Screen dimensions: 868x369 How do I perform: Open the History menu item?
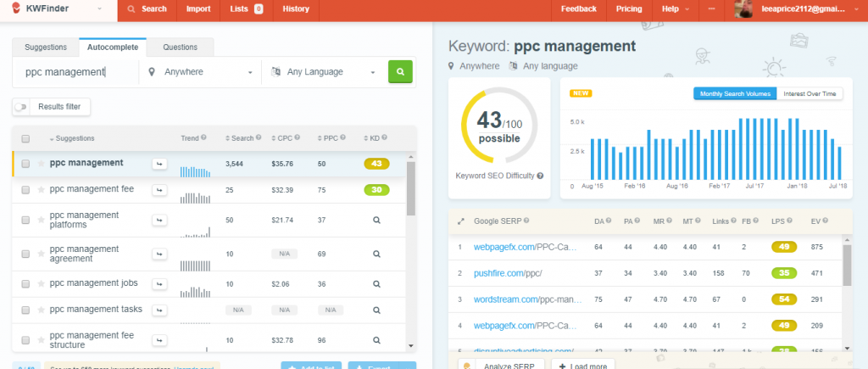296,8
